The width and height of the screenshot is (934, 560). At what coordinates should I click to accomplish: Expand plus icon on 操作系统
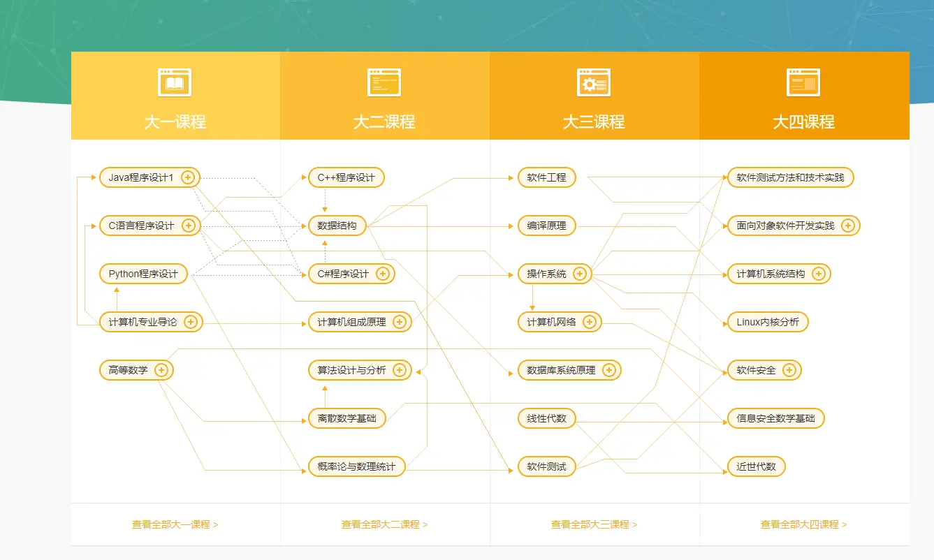pyautogui.click(x=580, y=274)
